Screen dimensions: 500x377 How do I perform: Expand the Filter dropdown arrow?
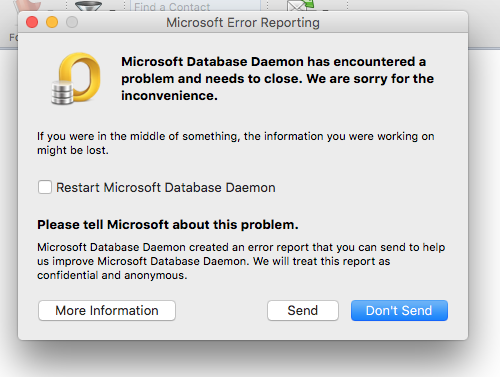(113, 10)
